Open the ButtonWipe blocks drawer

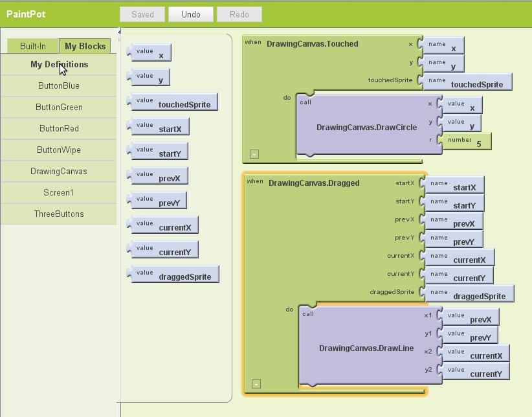(x=59, y=150)
